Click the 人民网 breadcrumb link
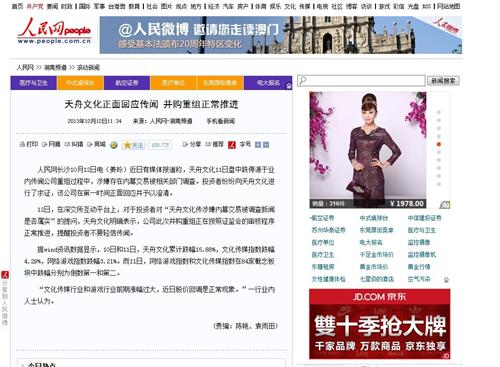Screen dimensions: 500x367 click(x=25, y=67)
